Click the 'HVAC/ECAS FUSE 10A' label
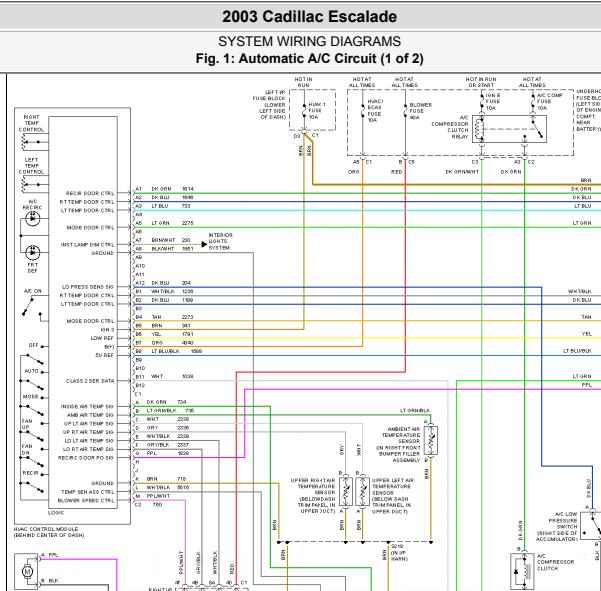This screenshot has height=591, width=601. (x=375, y=111)
